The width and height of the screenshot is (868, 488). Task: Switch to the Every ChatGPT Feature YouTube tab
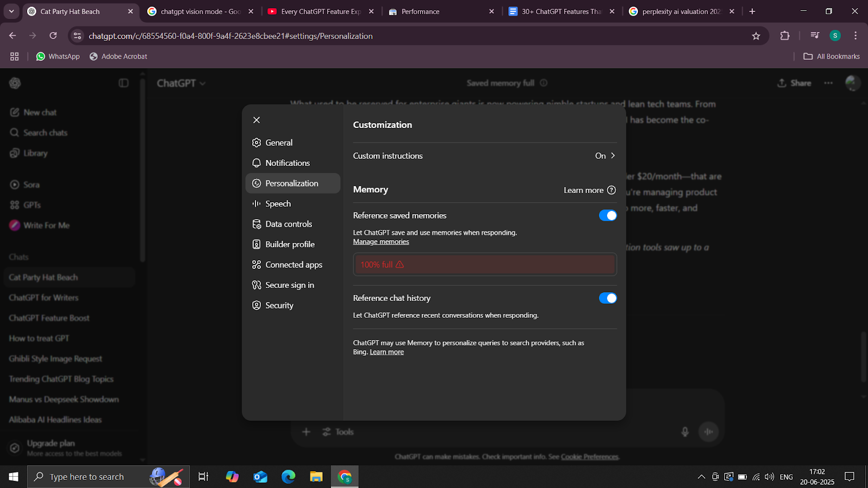[x=321, y=11]
